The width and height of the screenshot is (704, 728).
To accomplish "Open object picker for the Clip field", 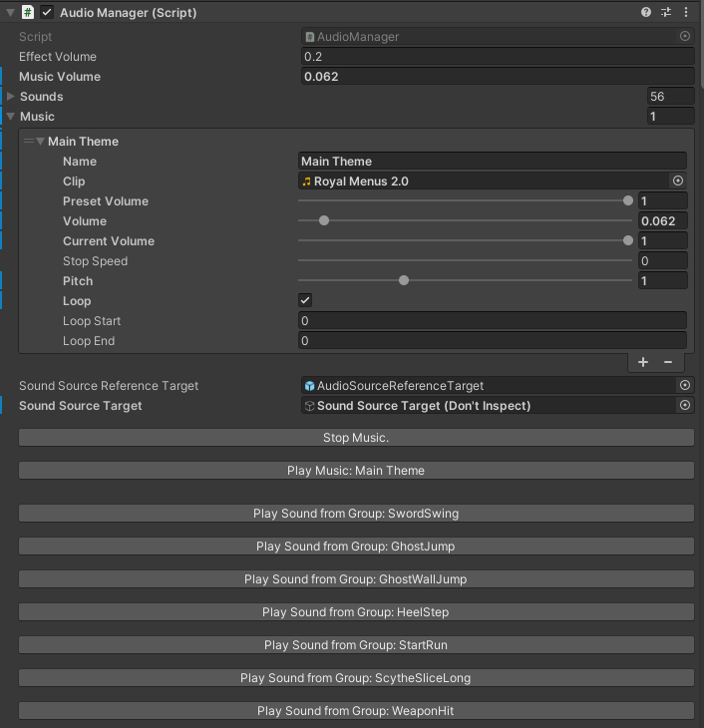I will pos(678,181).
